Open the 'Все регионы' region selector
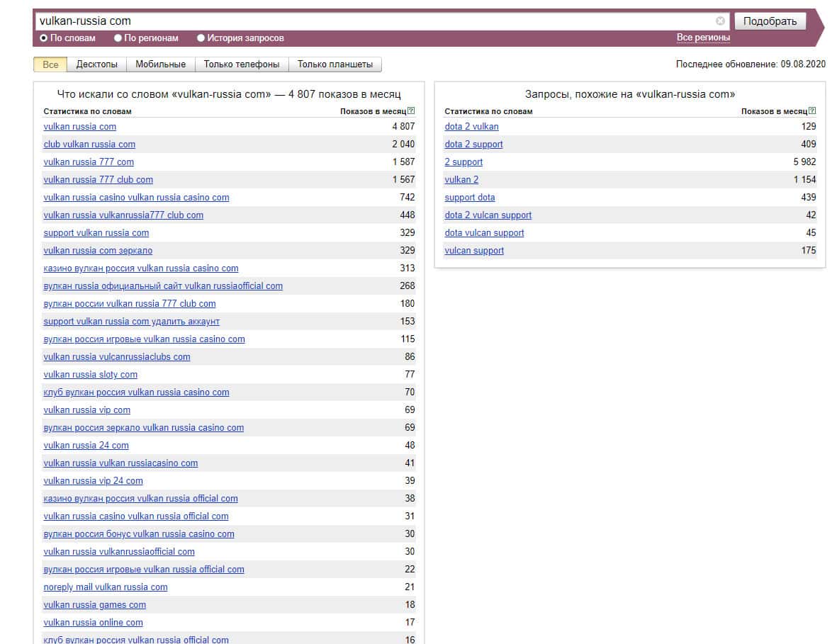This screenshot has height=644, width=837. click(702, 38)
